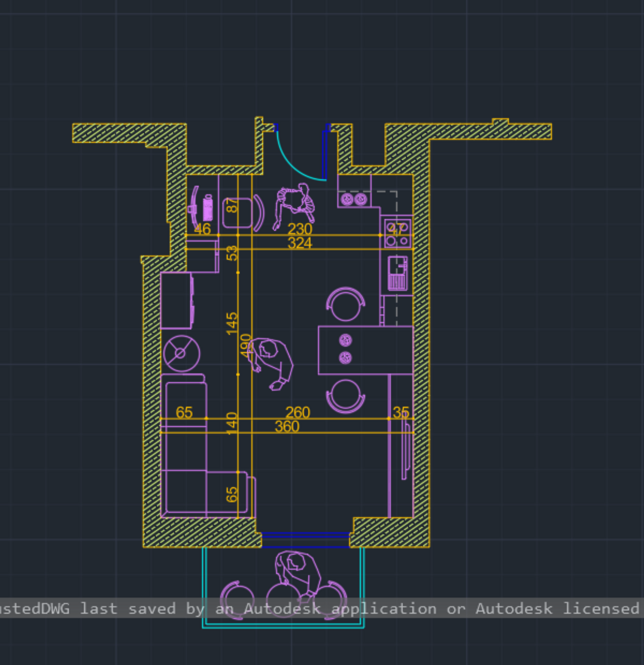Screen dimensions: 644x665
Task: Click the 35 dimension text
Action: tap(401, 412)
